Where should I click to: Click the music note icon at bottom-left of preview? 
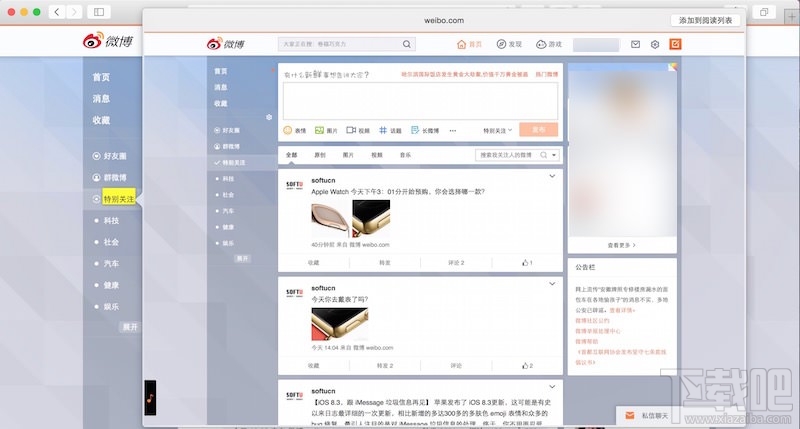(150, 398)
